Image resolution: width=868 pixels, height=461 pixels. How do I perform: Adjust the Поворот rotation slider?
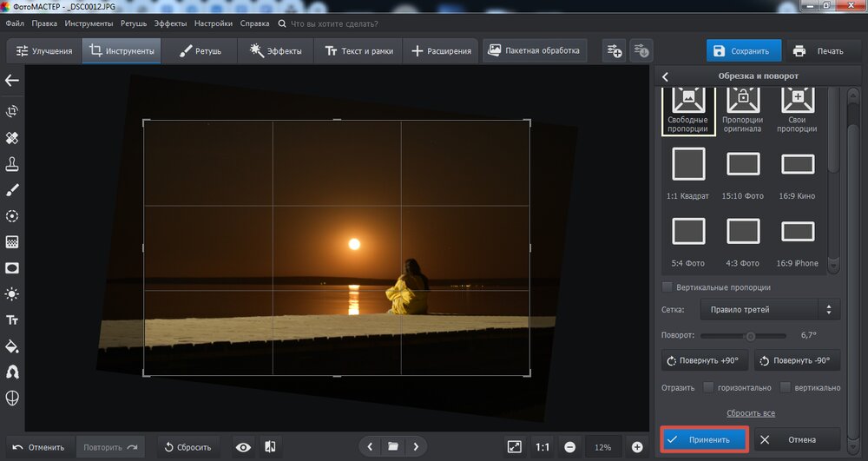[750, 336]
